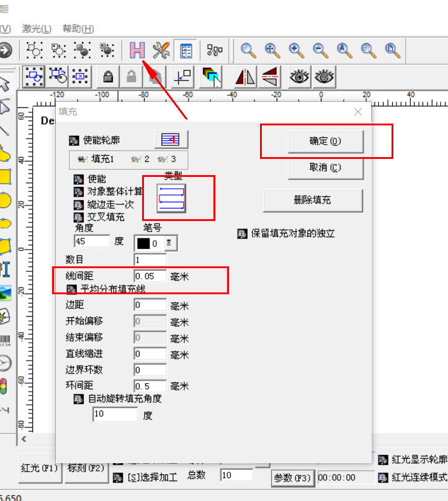Select the magnifier zoom tool

tap(248, 50)
